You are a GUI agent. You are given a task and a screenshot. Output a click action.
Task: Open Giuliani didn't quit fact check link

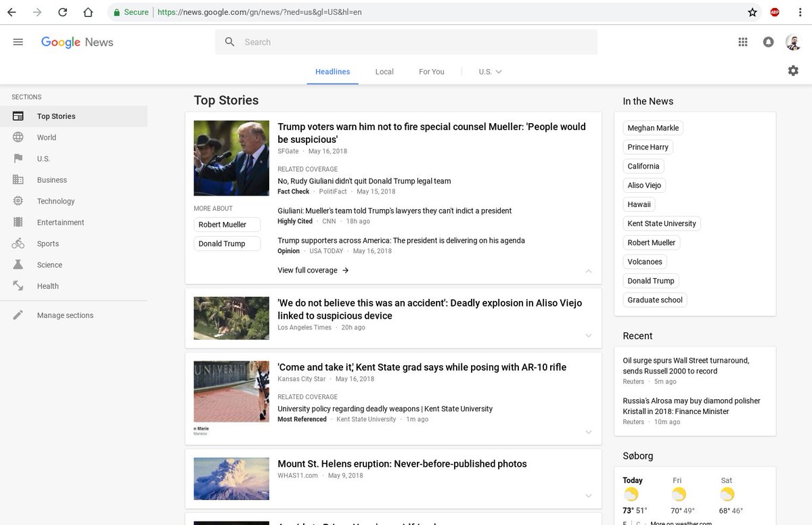(364, 181)
